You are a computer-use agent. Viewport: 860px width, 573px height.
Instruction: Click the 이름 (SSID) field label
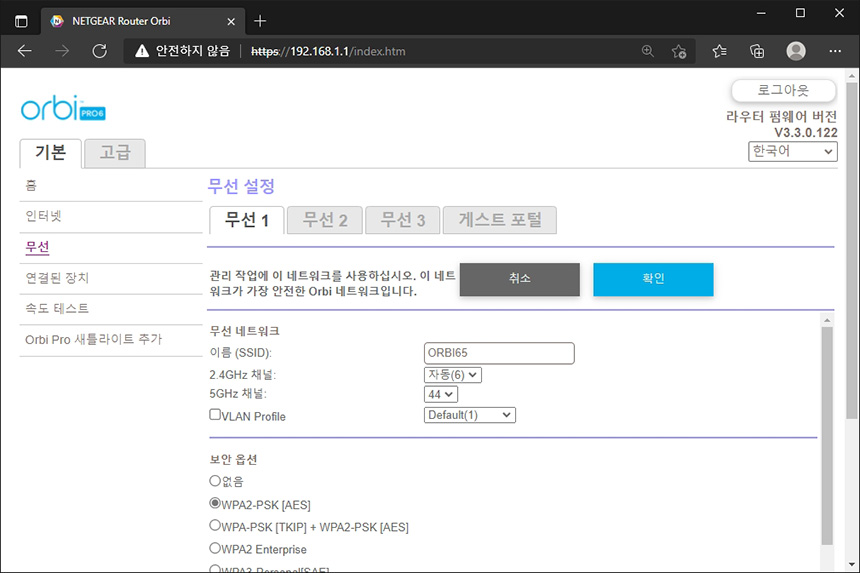(x=240, y=353)
